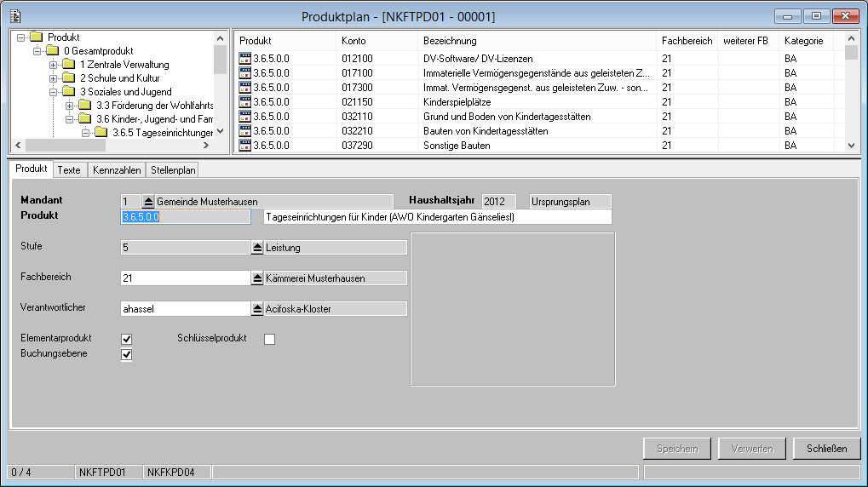Viewport: 868px width, 487px height.
Task: Open the Stellenplan tab
Action: (173, 170)
